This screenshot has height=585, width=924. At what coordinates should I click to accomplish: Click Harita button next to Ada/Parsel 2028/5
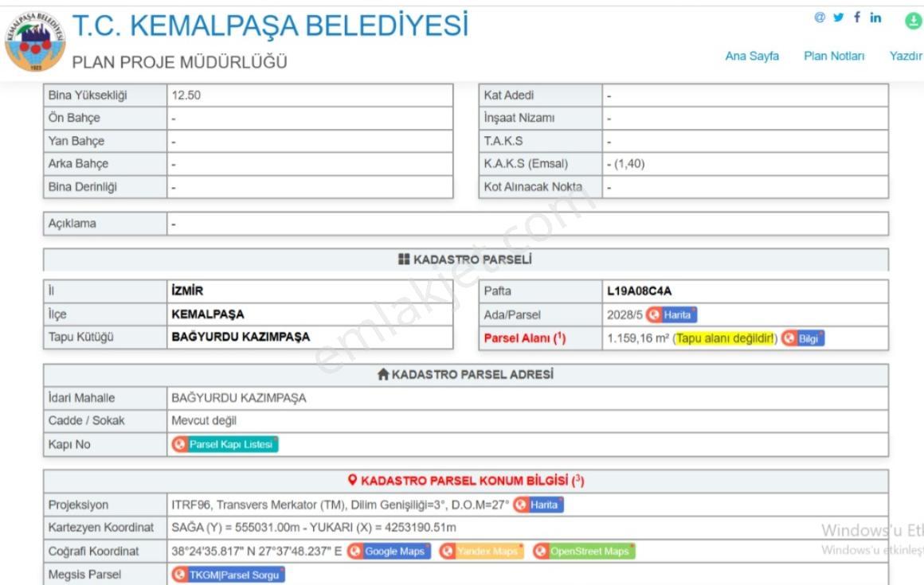click(x=671, y=315)
